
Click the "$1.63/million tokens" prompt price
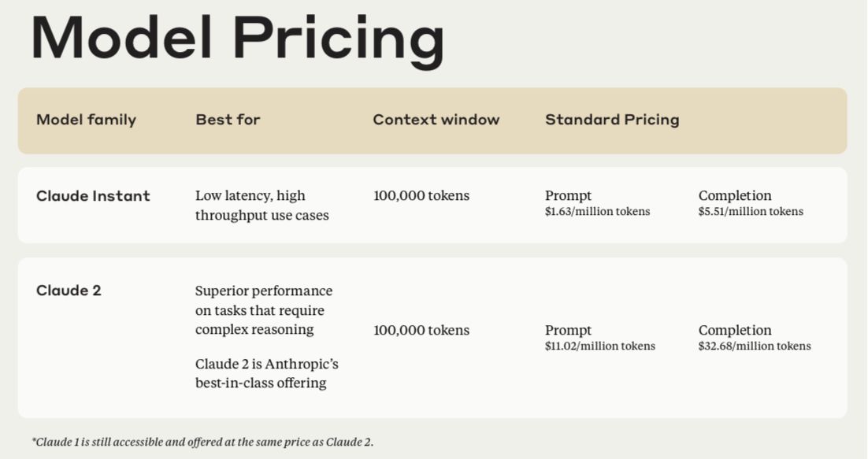click(597, 211)
